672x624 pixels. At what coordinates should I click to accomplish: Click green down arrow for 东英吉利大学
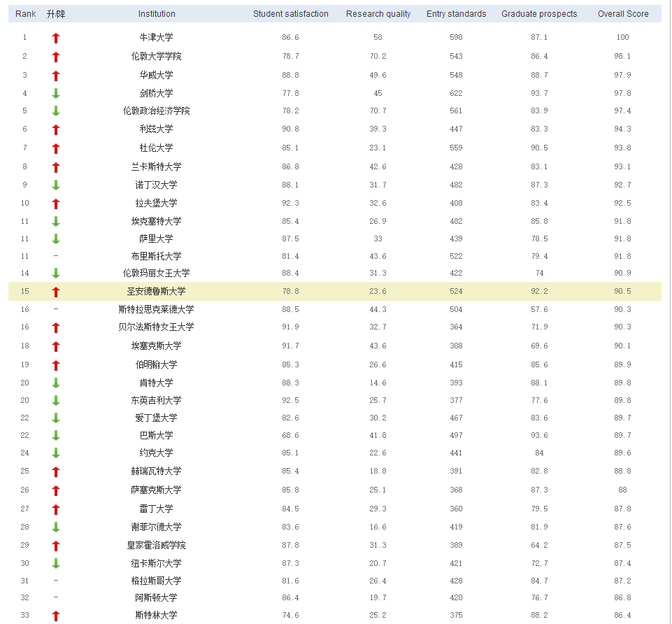point(56,401)
